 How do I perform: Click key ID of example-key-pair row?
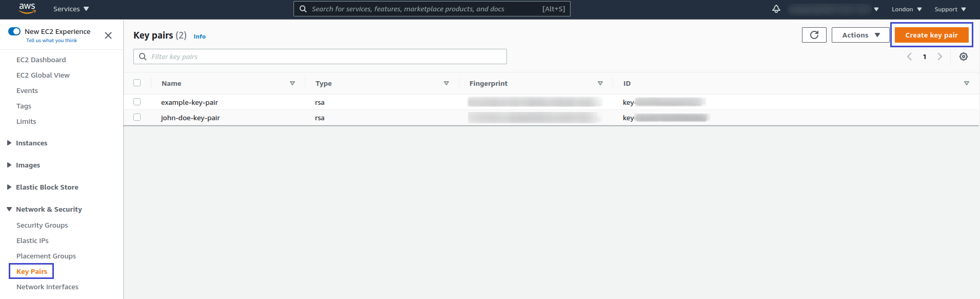pos(664,102)
